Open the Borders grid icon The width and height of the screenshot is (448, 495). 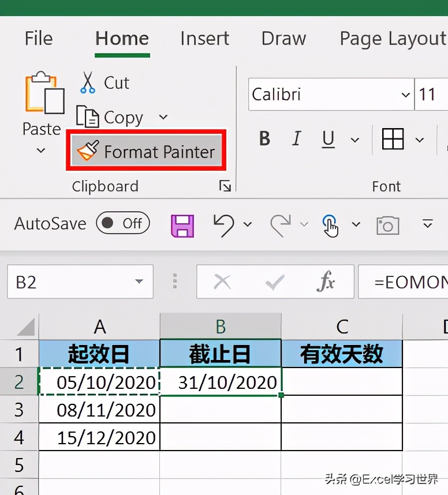tap(393, 139)
